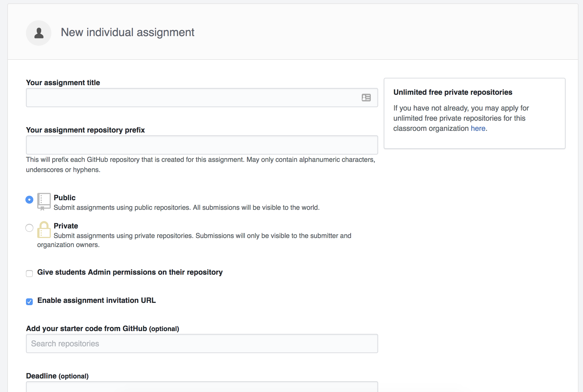
Task: Click 'Unlimited free private repositories' heading
Action: pos(453,92)
